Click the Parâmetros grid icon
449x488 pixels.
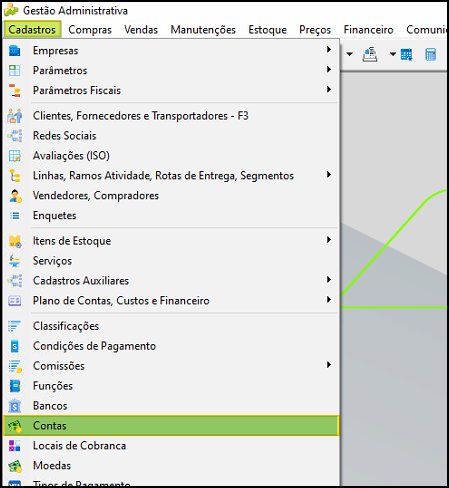tap(15, 71)
